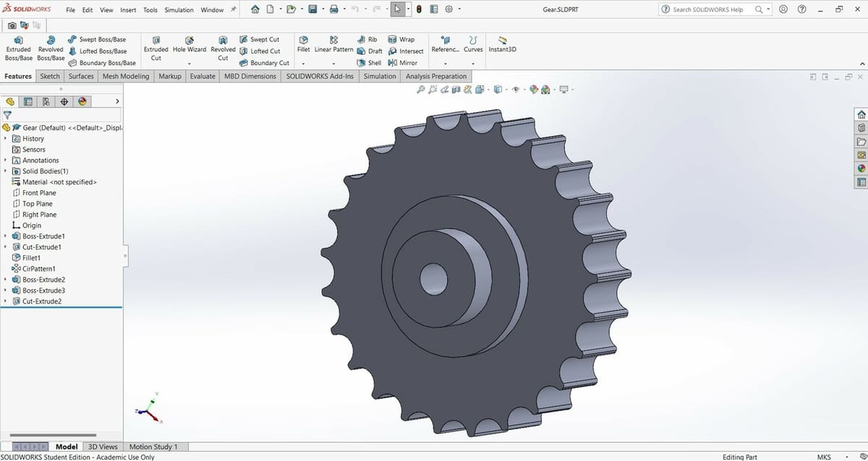Open the Tools menu
The width and height of the screenshot is (868, 461).
point(150,10)
